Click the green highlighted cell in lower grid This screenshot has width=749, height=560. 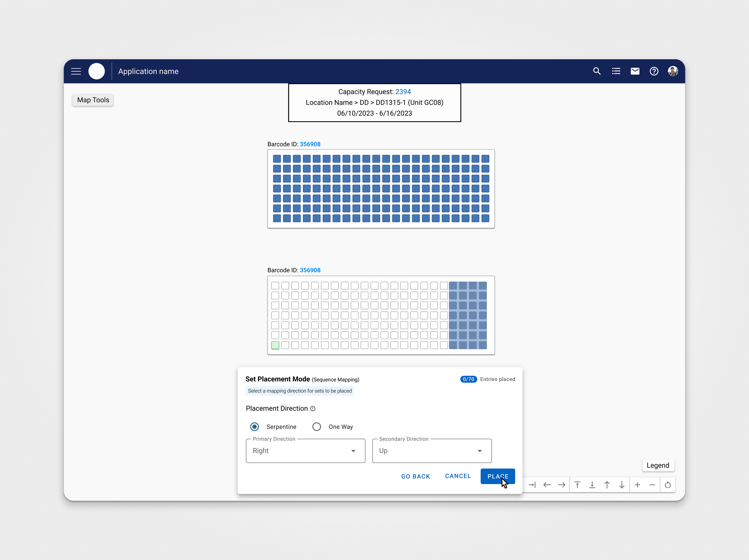(275, 345)
